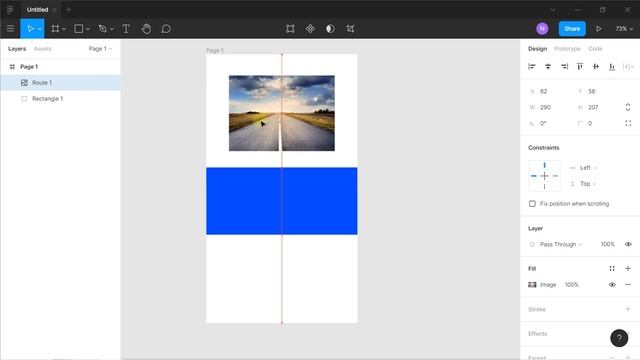Click the Present play button
The image size is (640, 360).
(x=598, y=29)
